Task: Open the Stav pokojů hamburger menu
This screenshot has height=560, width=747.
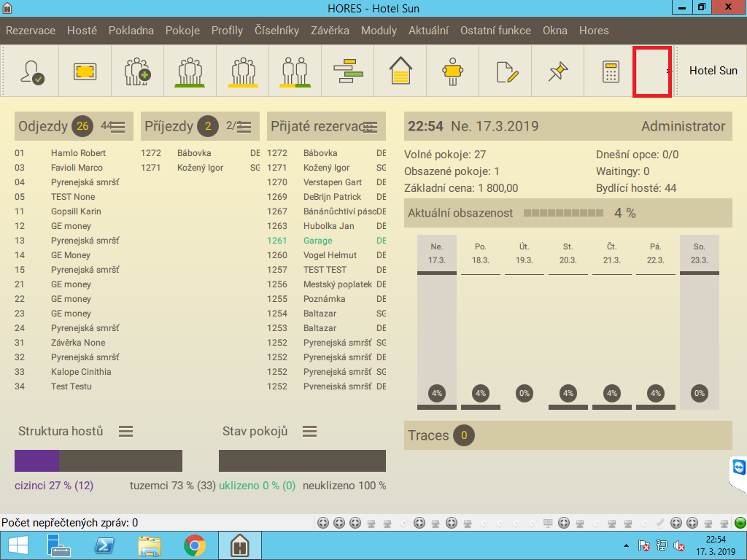Action: (310, 432)
